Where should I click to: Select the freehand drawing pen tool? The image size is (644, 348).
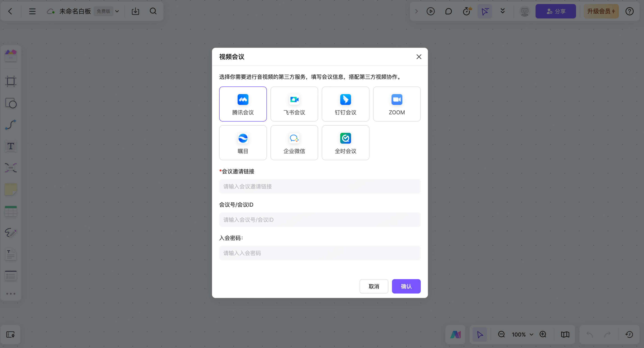(x=11, y=233)
